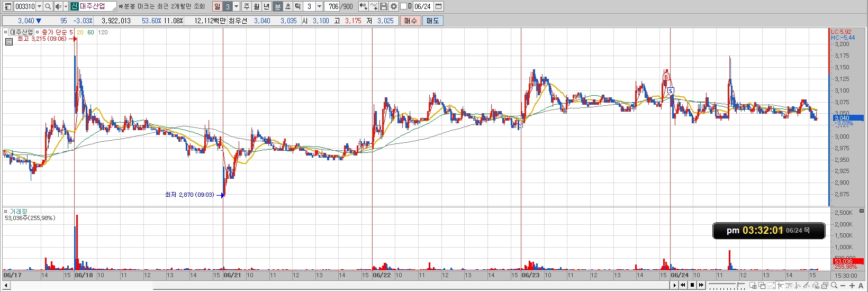Click the line tool add icon
Image resolution: width=868 pixels, height=292 pixels.
pos(374,6)
